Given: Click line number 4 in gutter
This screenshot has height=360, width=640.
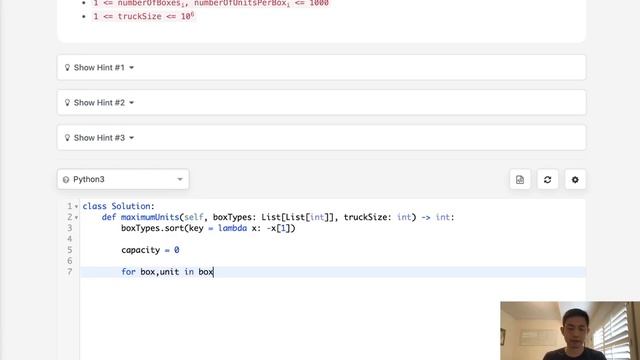Looking at the screenshot, I should coord(69,239).
